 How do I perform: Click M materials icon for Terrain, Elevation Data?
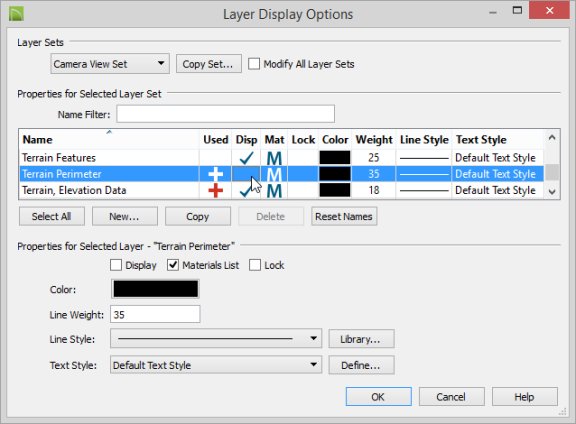point(274,191)
